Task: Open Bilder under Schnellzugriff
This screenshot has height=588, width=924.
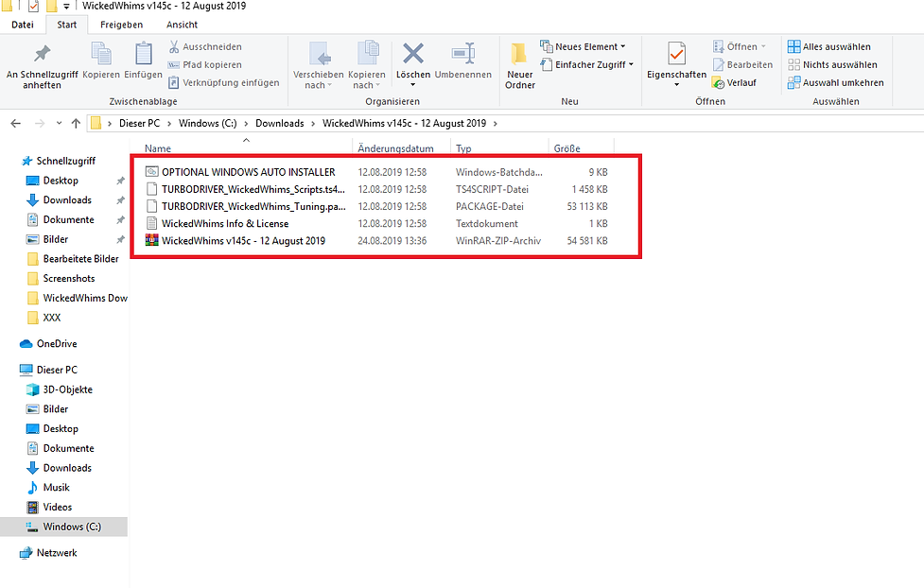Action: pyautogui.click(x=56, y=239)
